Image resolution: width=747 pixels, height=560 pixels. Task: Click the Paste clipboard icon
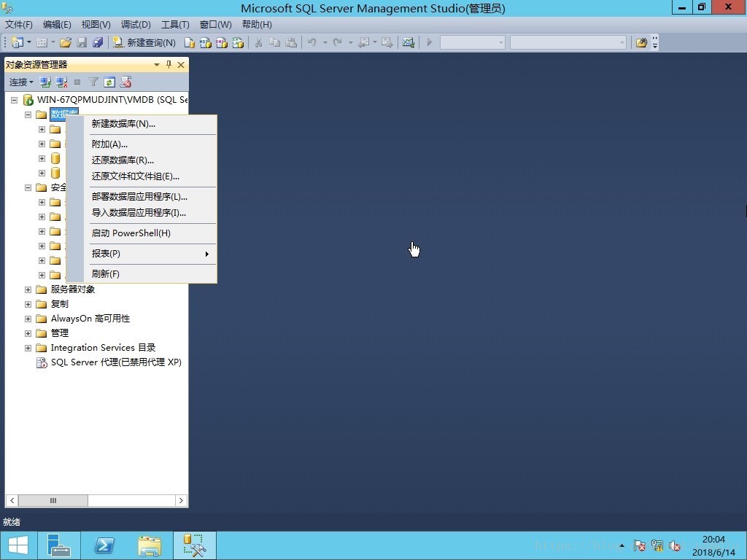(290, 42)
